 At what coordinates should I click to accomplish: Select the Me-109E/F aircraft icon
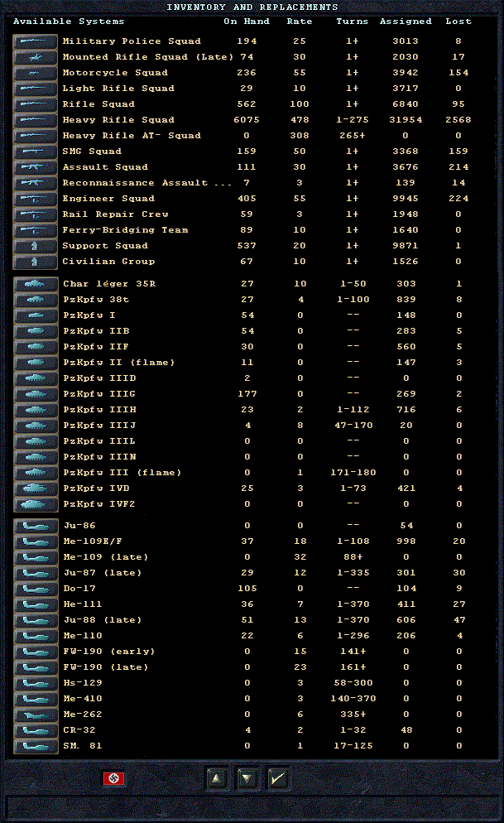coord(36,541)
